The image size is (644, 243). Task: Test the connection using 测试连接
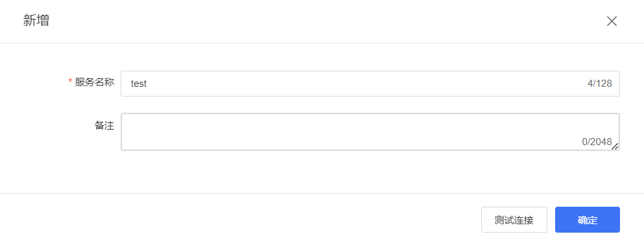pos(514,220)
